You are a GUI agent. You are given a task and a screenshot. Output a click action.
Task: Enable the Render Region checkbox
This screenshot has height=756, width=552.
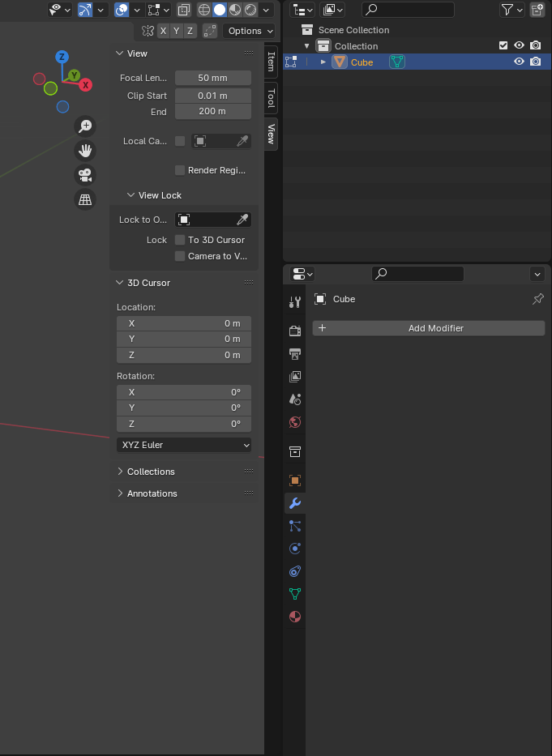point(180,170)
